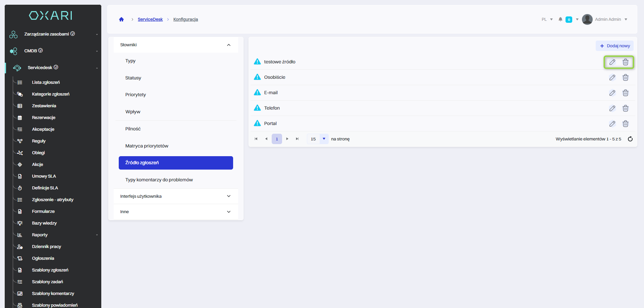The width and height of the screenshot is (644, 308).
Task: Delete the 'Osobiście' source entry
Action: (x=625, y=77)
